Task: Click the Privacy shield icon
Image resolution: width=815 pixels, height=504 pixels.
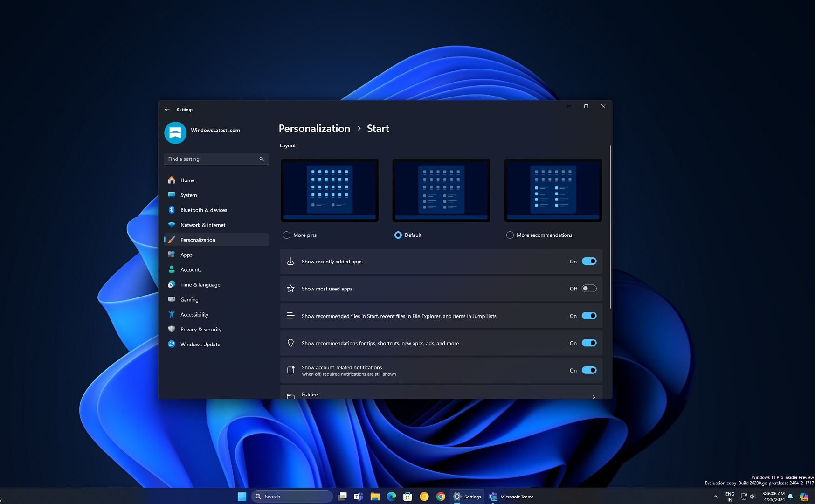Action: (172, 329)
